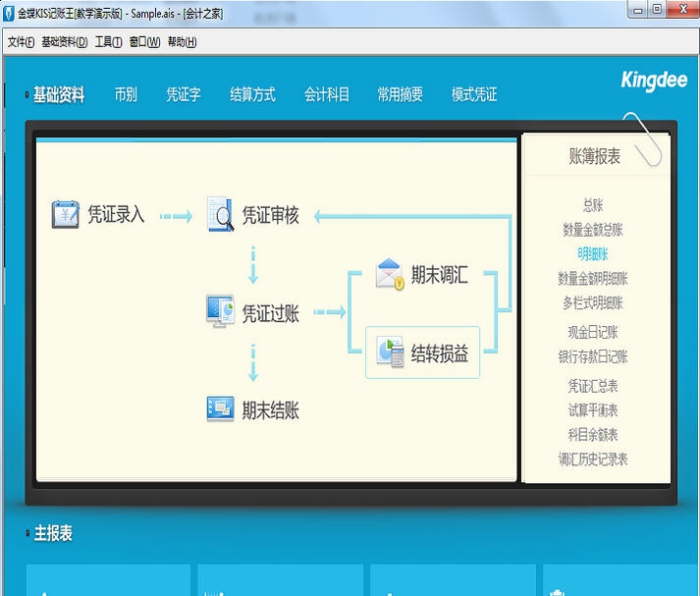
Task: Open the highlighted 明细账 report
Action: tap(593, 254)
